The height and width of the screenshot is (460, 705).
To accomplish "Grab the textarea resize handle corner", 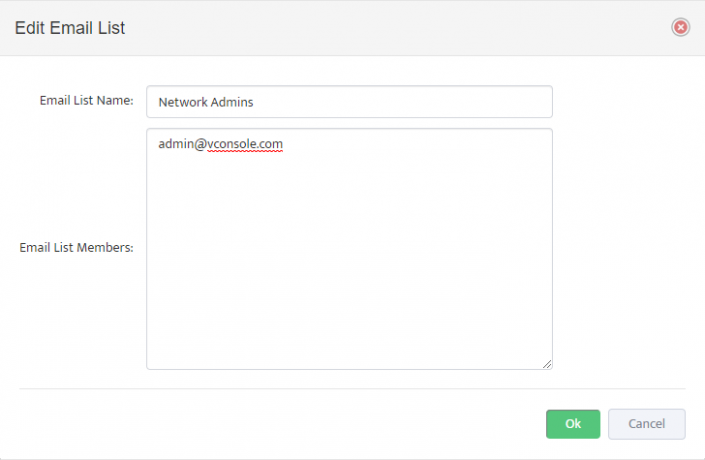I will 547,364.
